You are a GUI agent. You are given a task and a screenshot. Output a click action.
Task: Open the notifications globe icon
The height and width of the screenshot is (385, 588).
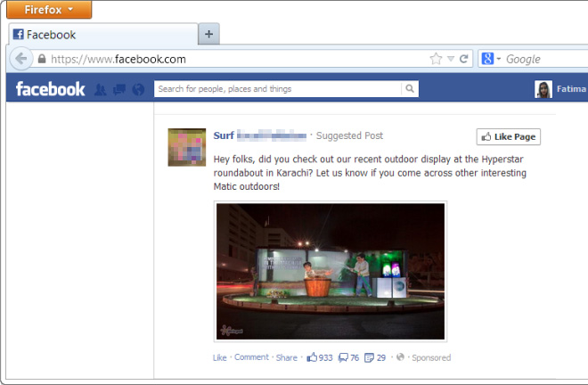pos(137,89)
